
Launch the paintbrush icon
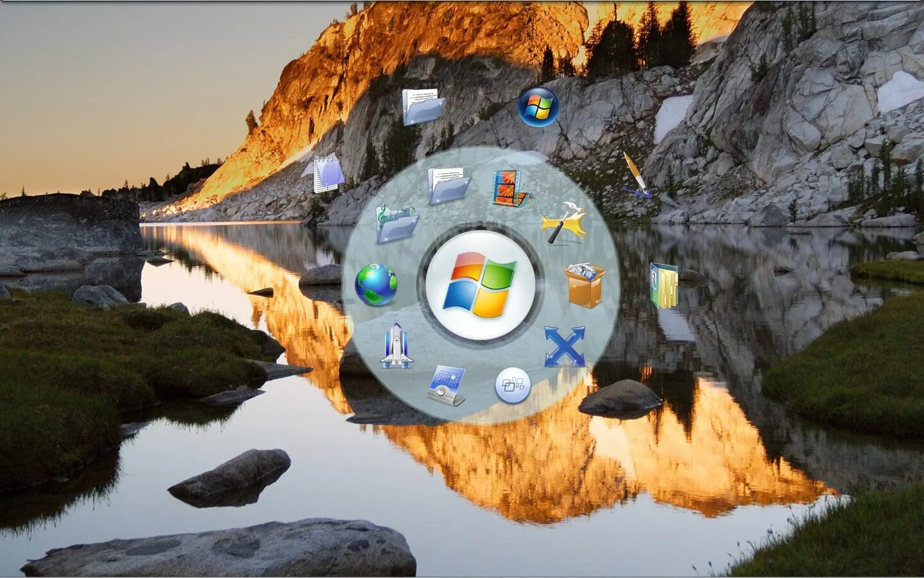tap(635, 175)
